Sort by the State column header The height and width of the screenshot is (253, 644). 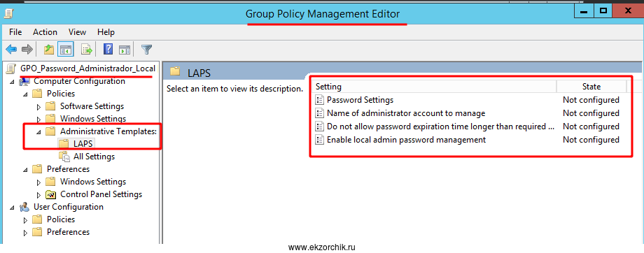(591, 87)
